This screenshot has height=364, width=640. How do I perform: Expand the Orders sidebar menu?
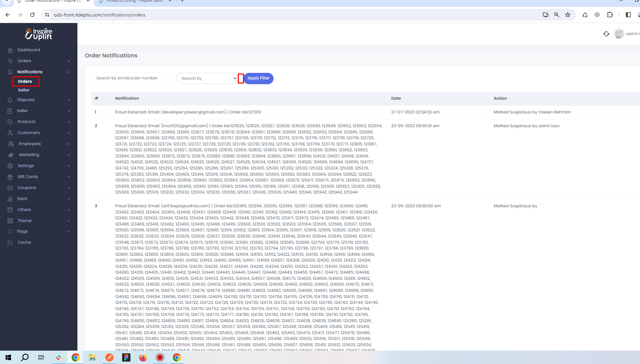coord(24,61)
